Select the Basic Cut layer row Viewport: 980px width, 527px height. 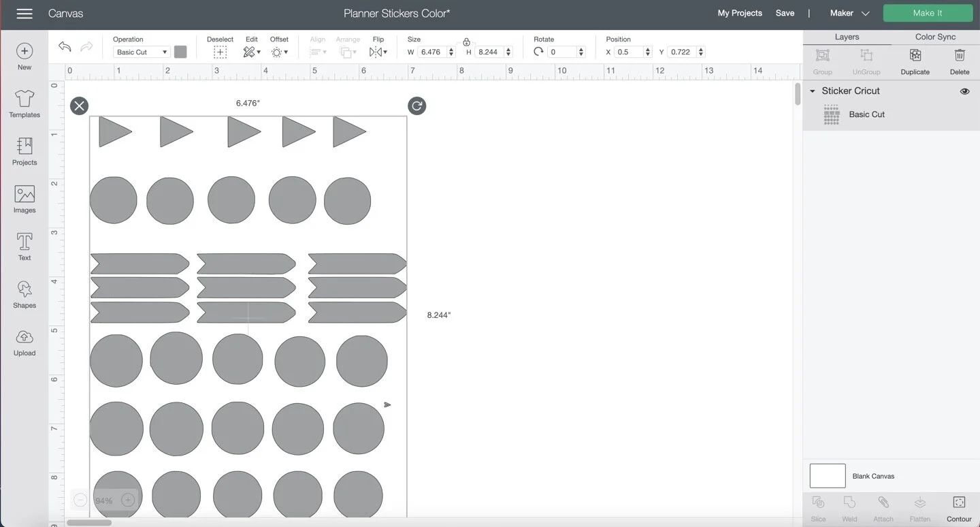[x=891, y=114]
